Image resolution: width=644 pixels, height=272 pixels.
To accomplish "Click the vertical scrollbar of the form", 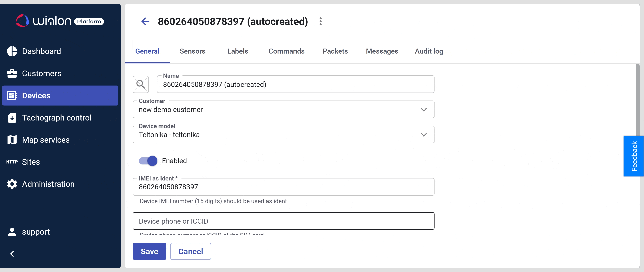I will 637,100.
